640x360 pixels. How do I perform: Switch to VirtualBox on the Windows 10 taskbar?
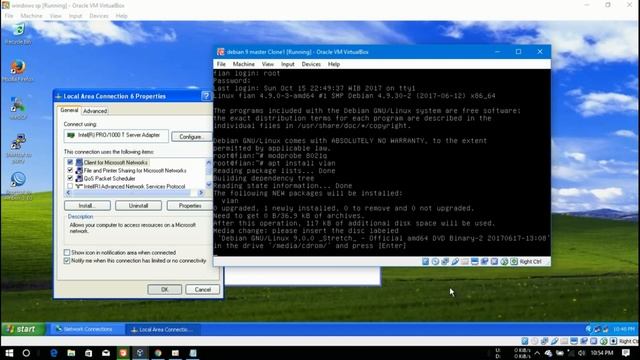[x=140, y=353]
